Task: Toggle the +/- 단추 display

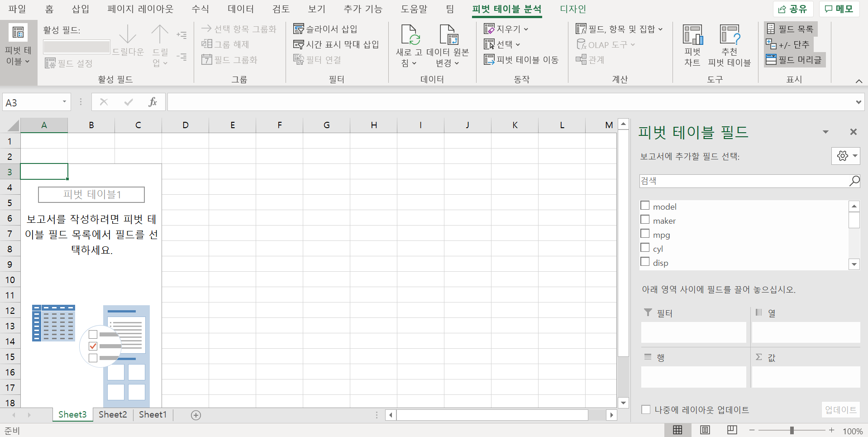Action: (788, 44)
